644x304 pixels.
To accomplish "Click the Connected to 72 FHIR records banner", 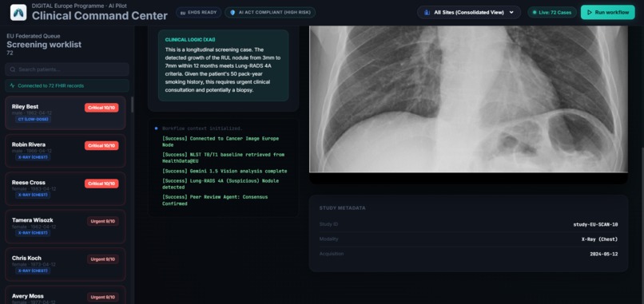I will point(67,85).
